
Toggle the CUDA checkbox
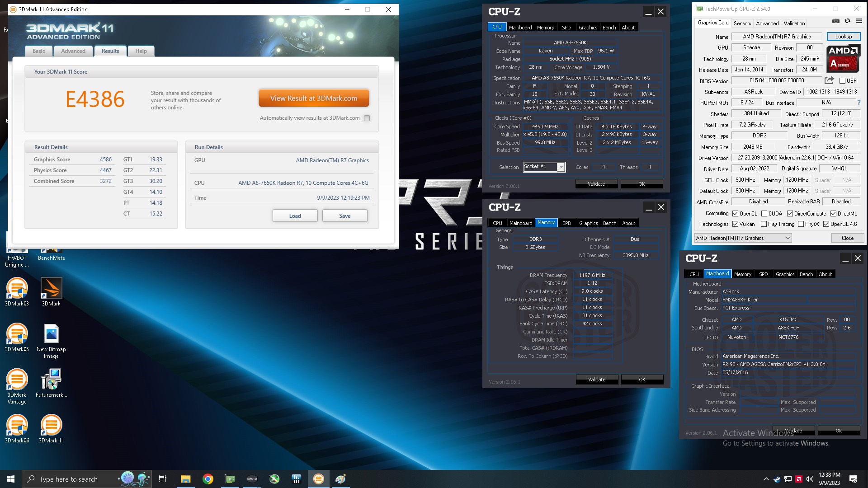[764, 214]
